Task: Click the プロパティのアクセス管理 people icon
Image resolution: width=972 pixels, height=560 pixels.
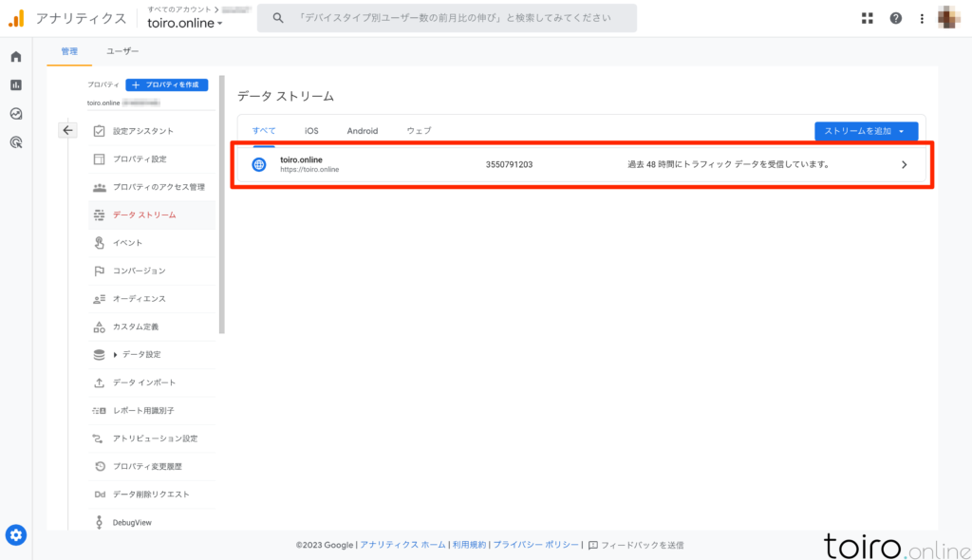Action: point(99,187)
